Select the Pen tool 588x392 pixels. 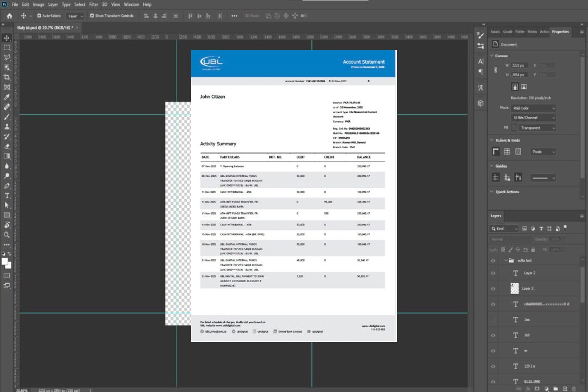(7, 186)
